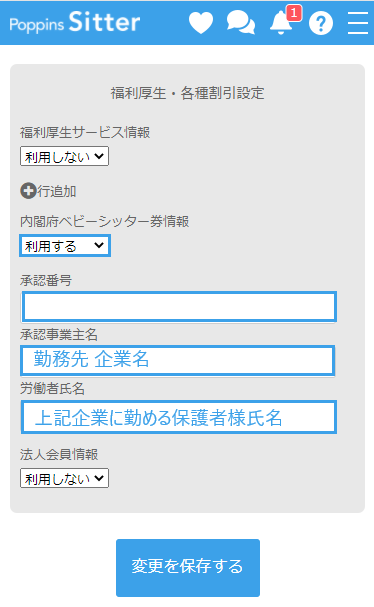Open messages with the chat bubbles icon
Screen dimensions: 374x607
coord(241,22)
